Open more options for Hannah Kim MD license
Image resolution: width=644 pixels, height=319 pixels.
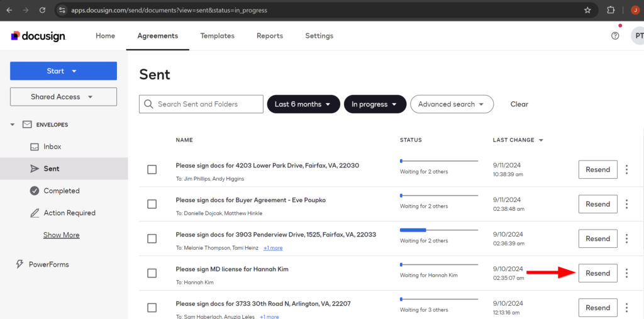click(627, 273)
